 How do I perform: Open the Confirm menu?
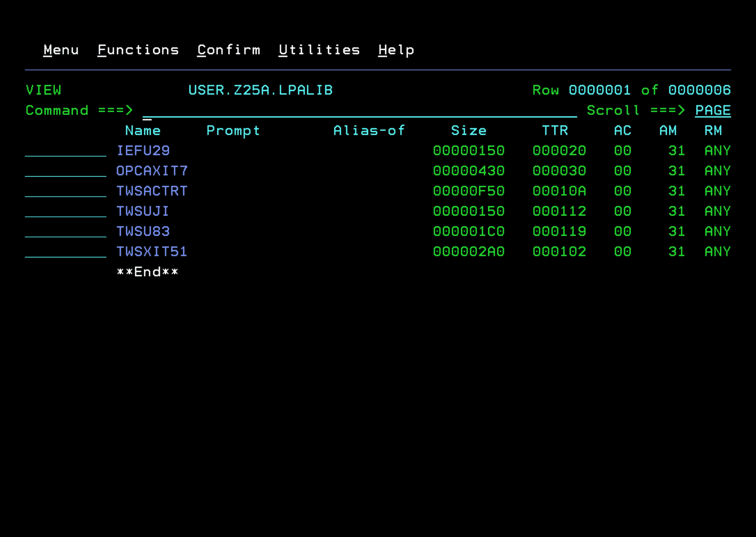(229, 50)
